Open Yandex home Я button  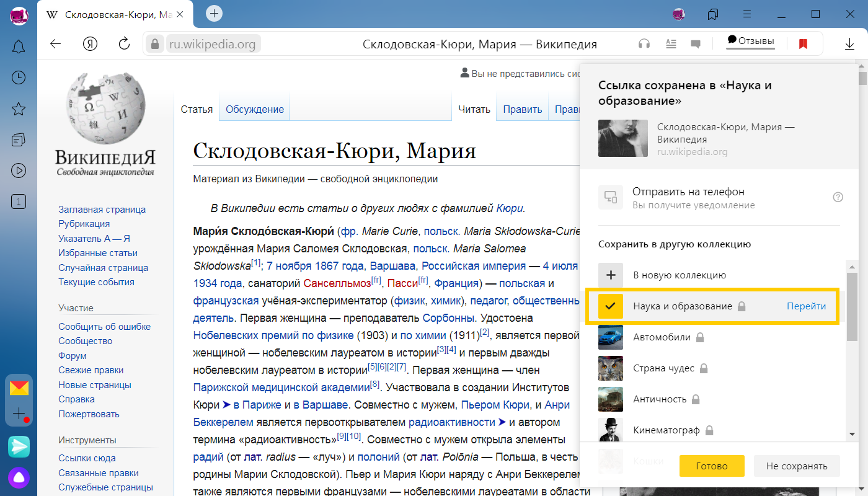click(x=90, y=43)
